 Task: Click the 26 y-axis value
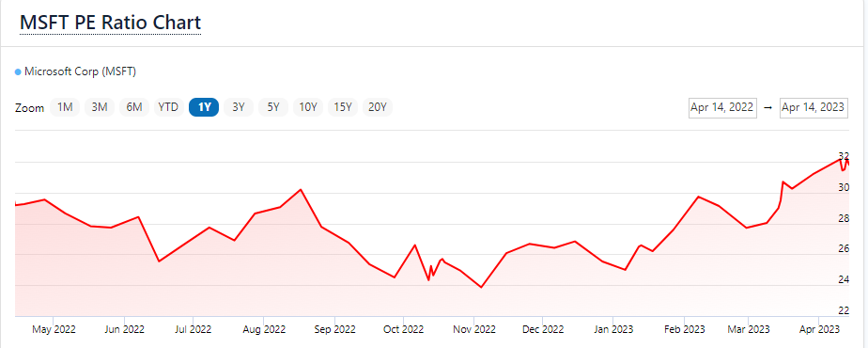[844, 249]
